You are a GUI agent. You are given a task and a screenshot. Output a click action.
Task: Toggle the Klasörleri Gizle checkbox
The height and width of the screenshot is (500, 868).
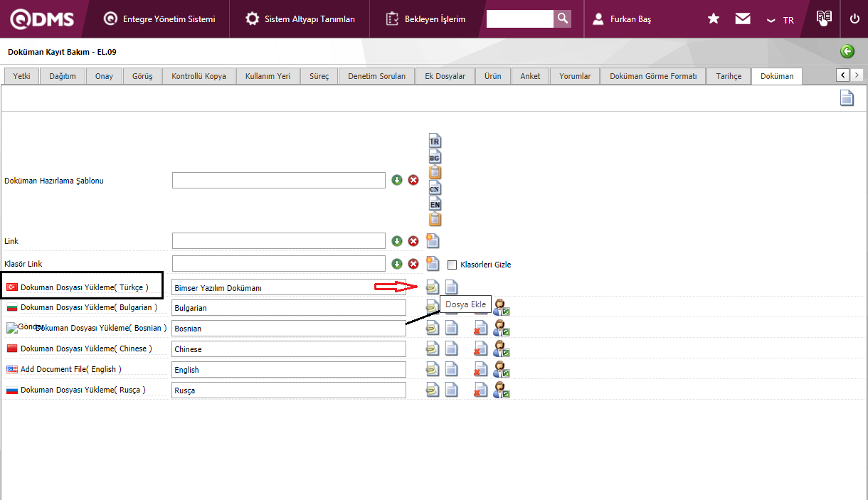[452, 265]
